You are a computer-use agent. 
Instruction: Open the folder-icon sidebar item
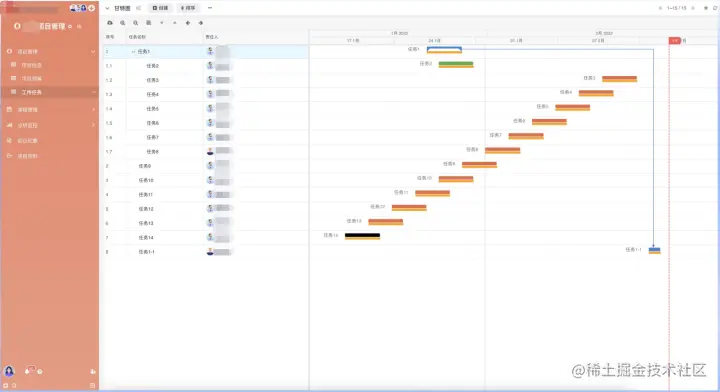click(50, 156)
